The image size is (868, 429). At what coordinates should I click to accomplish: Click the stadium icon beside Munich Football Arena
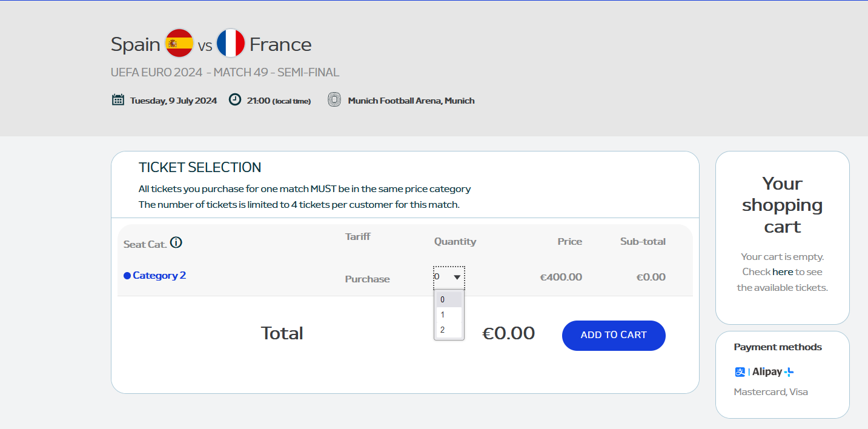[x=334, y=100]
